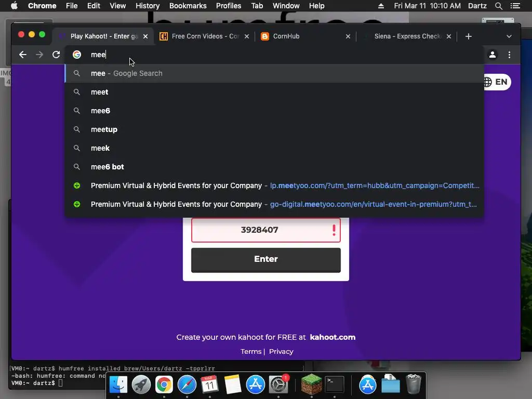Close the Free Corn Videos tab
This screenshot has height=399, width=532.
tap(247, 36)
